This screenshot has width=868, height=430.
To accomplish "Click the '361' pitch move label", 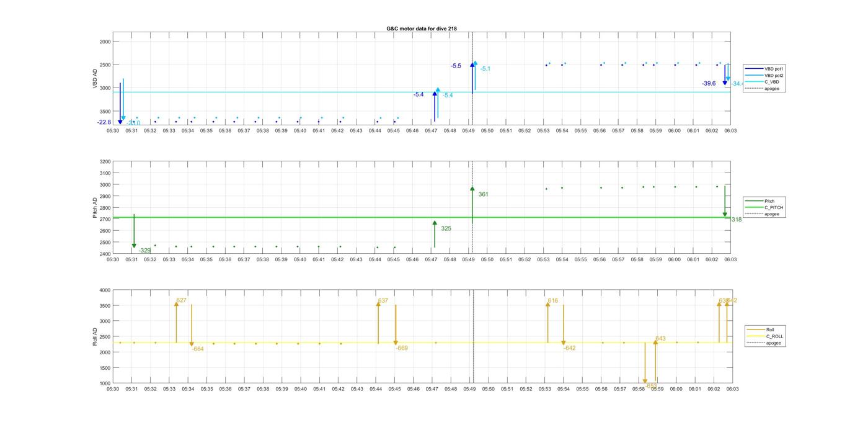I will pos(483,194).
